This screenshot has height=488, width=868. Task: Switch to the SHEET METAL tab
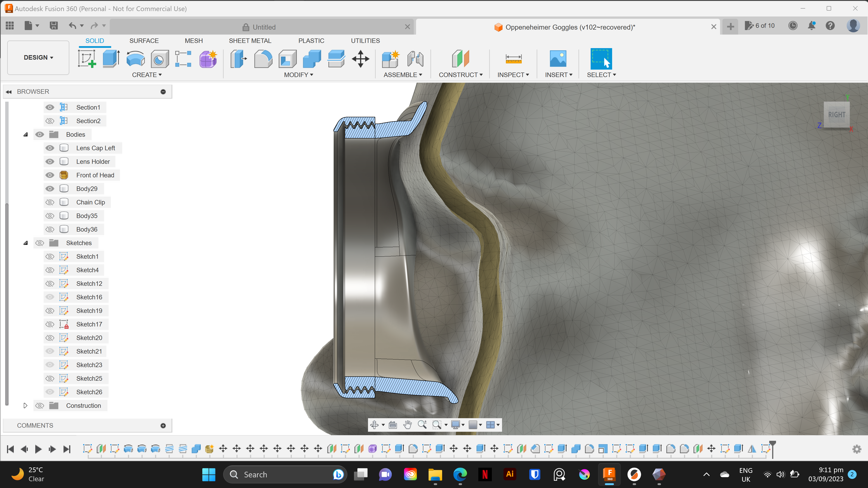250,40
